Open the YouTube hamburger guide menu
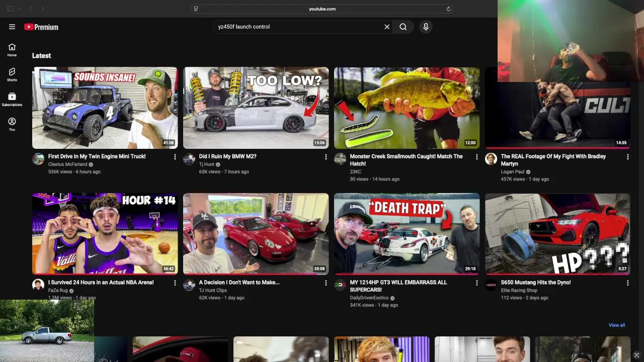Viewport: 644px width, 362px height. [12, 27]
